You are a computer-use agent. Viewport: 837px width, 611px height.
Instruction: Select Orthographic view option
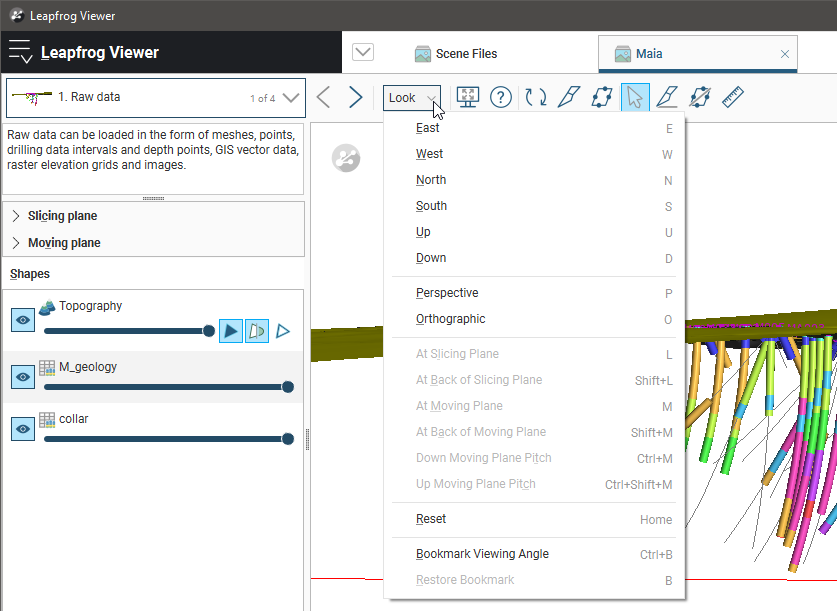point(534,319)
